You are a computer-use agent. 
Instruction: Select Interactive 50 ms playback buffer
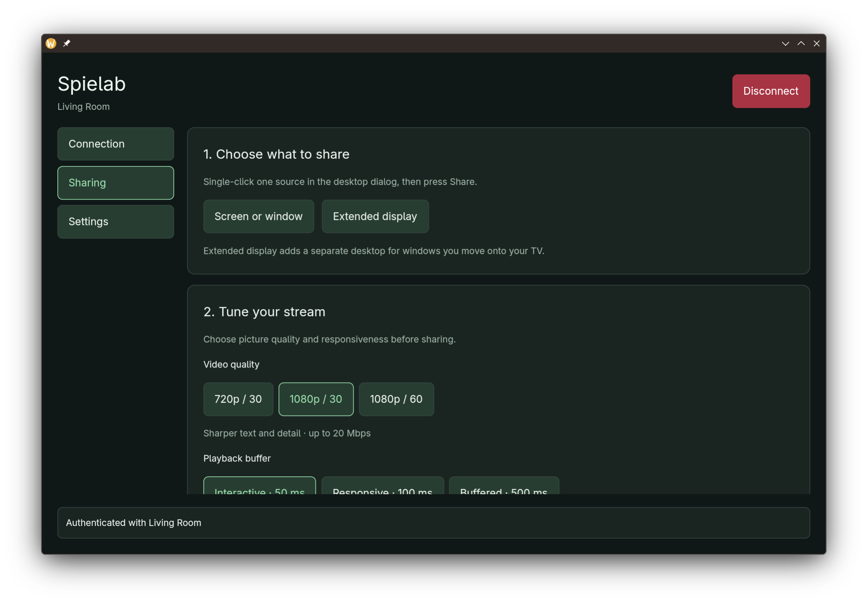point(259,486)
